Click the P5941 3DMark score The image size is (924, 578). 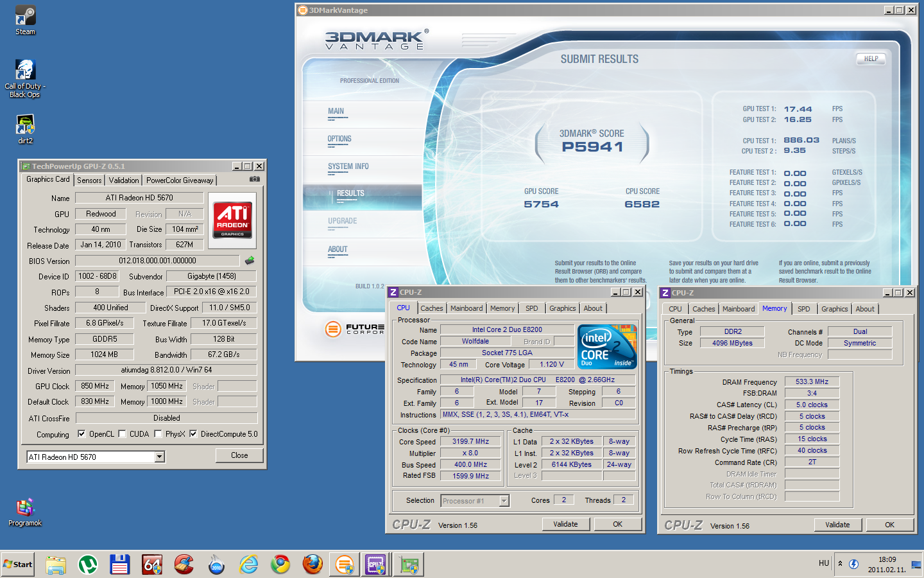(x=592, y=146)
